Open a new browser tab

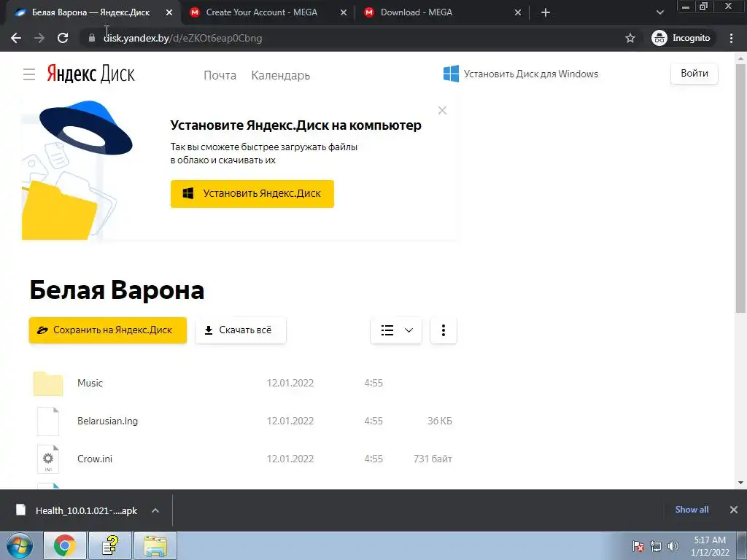point(546,13)
